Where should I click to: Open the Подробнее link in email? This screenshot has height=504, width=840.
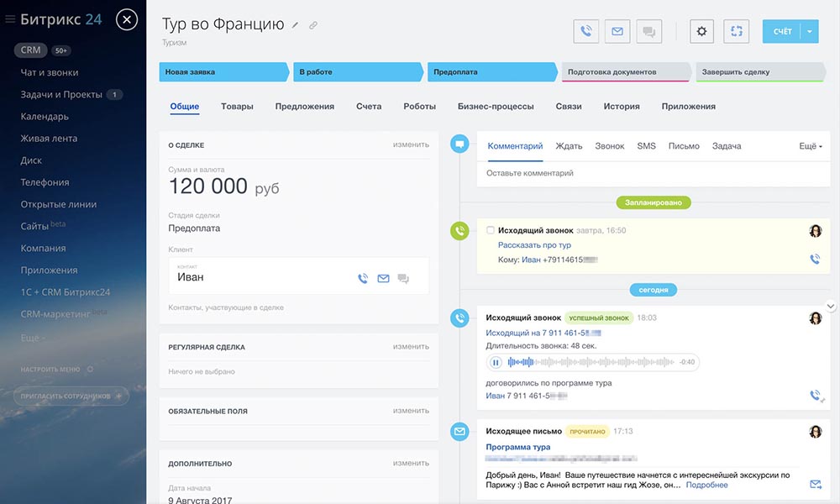pyautogui.click(x=706, y=485)
